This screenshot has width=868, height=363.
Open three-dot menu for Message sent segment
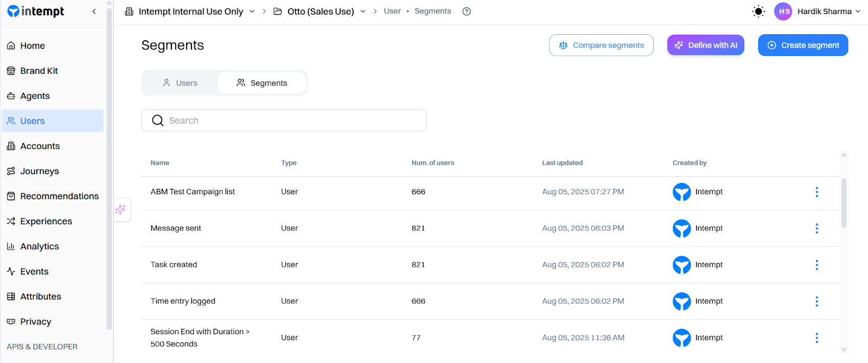tap(816, 228)
